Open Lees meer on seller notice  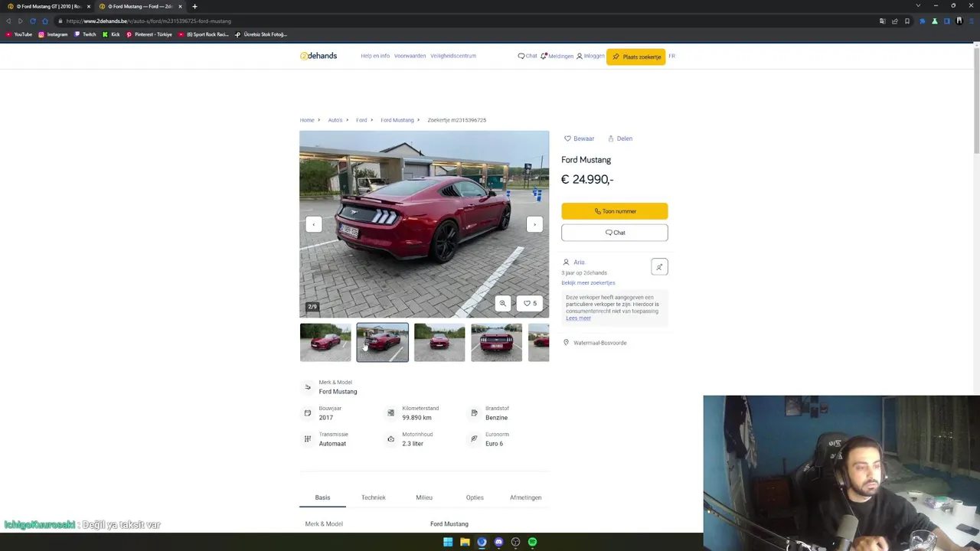578,318
